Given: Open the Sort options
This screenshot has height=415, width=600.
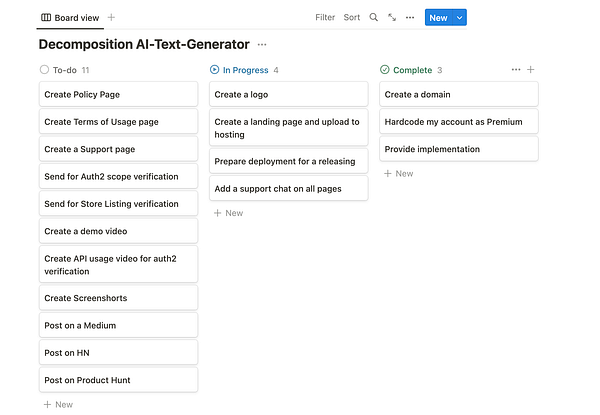Looking at the screenshot, I should point(352,17).
